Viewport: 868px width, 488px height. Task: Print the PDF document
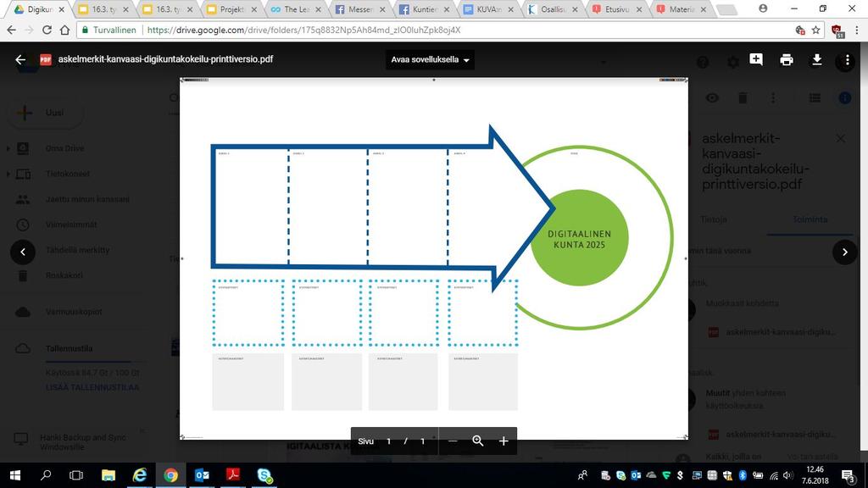pyautogui.click(x=786, y=60)
